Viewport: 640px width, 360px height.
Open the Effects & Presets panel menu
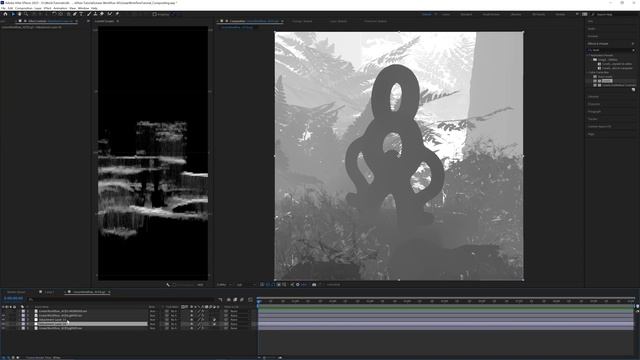[x=633, y=43]
